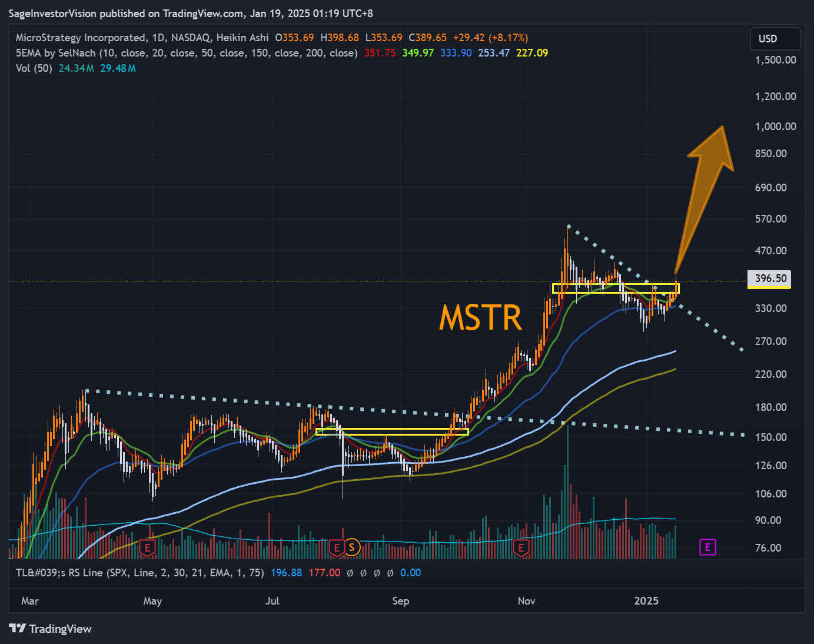The width and height of the screenshot is (814, 644).
Task: Click the 5EMA by SelNach indicator legend
Action: (187, 53)
